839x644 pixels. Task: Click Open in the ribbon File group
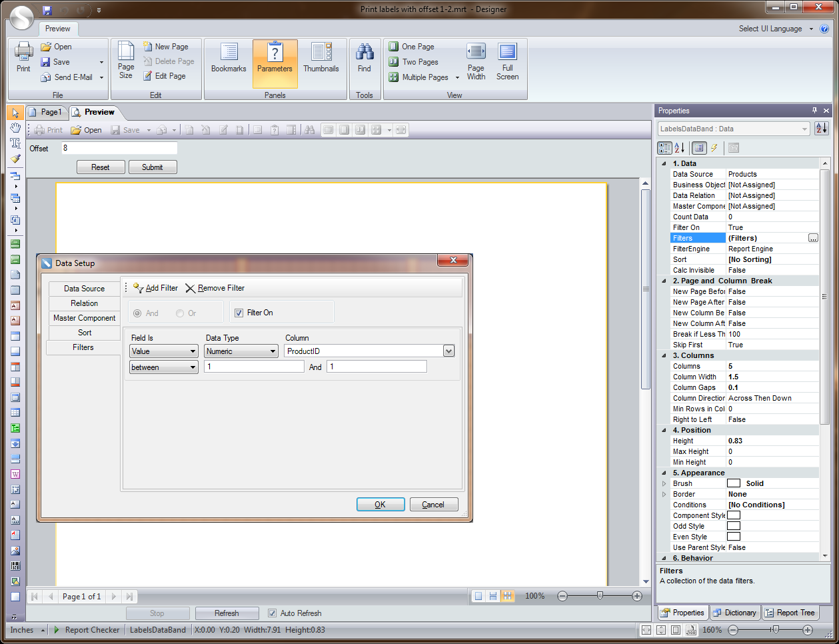click(56, 47)
